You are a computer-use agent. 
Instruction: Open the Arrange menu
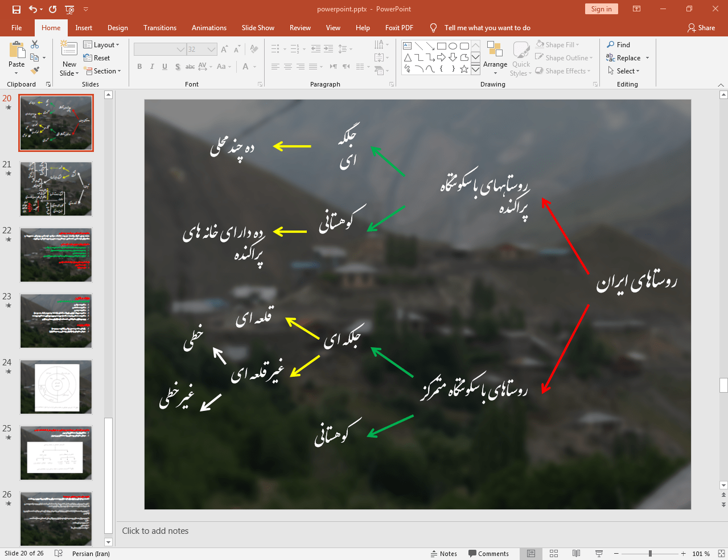click(x=495, y=58)
